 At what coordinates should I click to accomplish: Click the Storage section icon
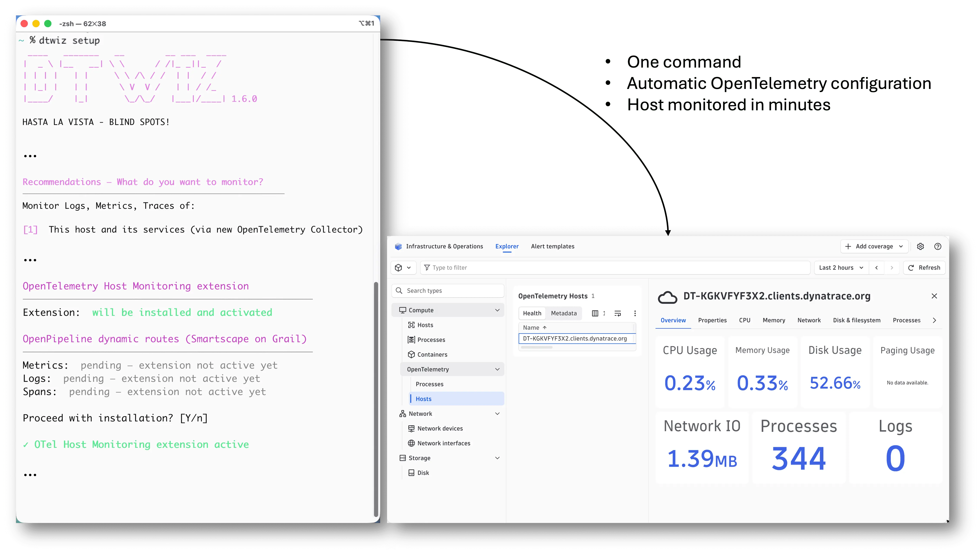coord(402,458)
